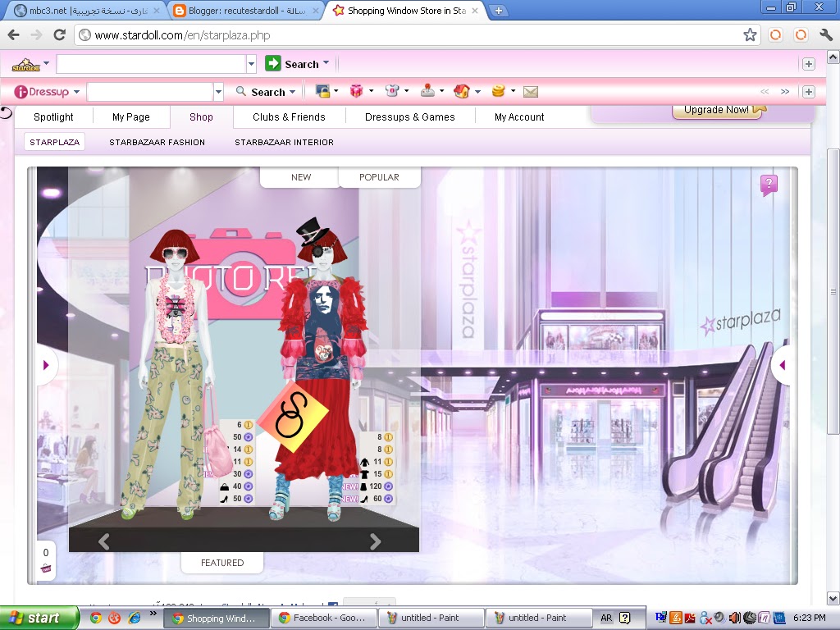This screenshot has height=630, width=840.
Task: Click the purple help question mark icon
Action: (769, 185)
